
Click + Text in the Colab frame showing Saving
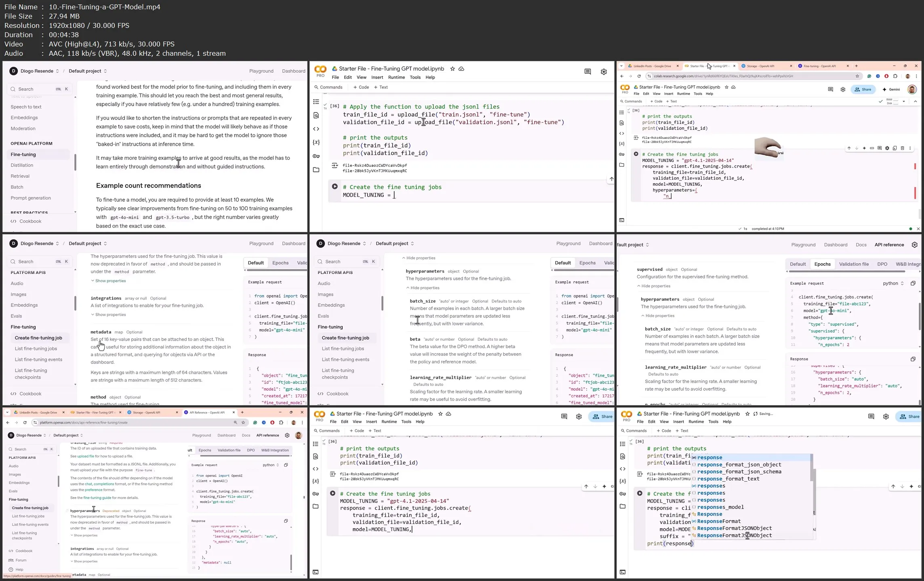(x=682, y=431)
